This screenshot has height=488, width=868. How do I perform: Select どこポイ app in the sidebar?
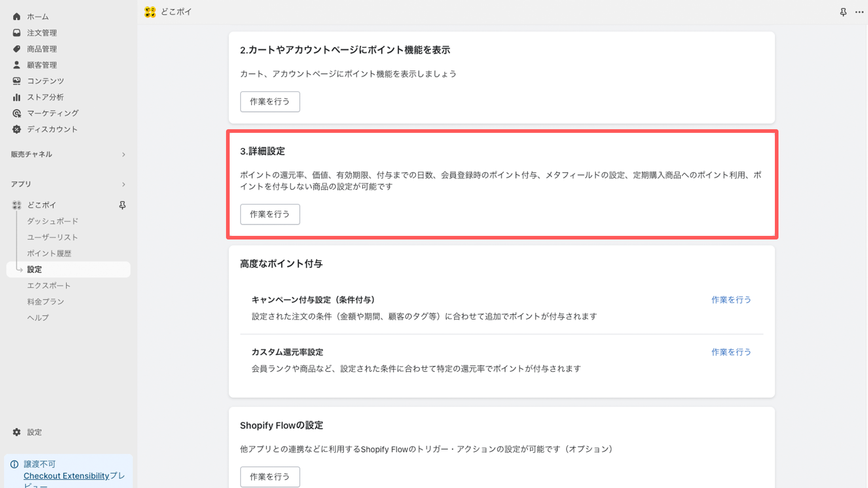coord(42,205)
